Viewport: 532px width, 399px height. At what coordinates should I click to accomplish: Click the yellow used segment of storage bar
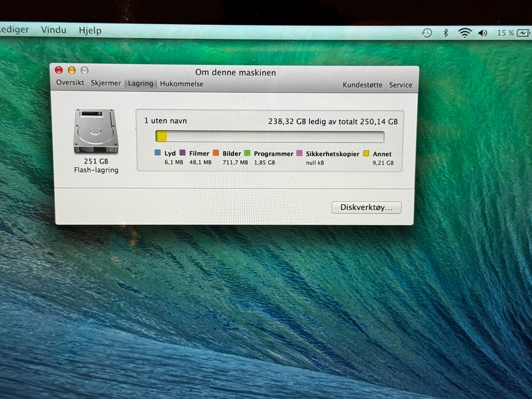[x=161, y=136]
